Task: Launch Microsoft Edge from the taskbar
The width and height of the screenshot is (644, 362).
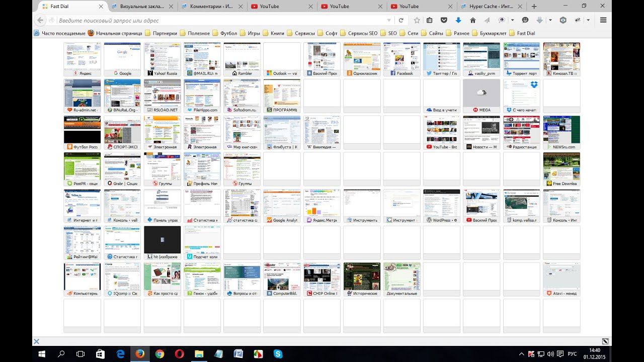Action: pos(120,354)
